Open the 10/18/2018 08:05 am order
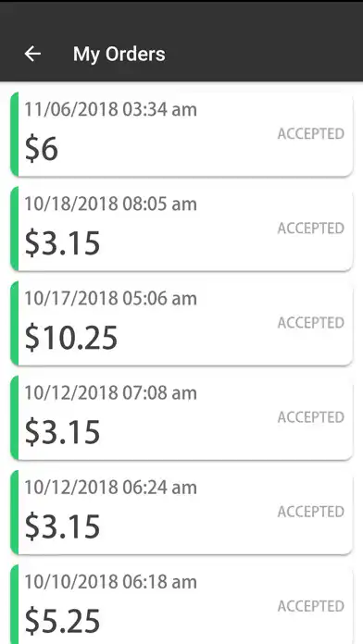This screenshot has height=644, width=363. [181, 229]
